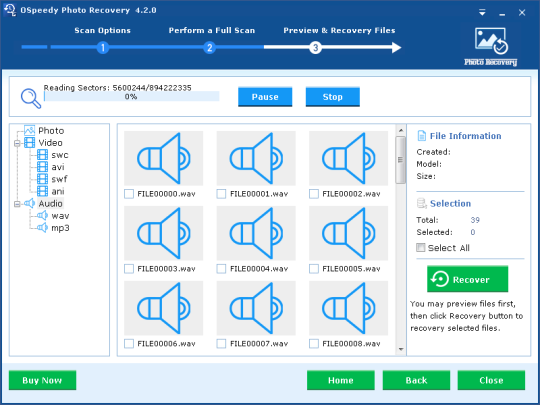Go to Home screen
The image size is (540, 405).
coord(341,380)
